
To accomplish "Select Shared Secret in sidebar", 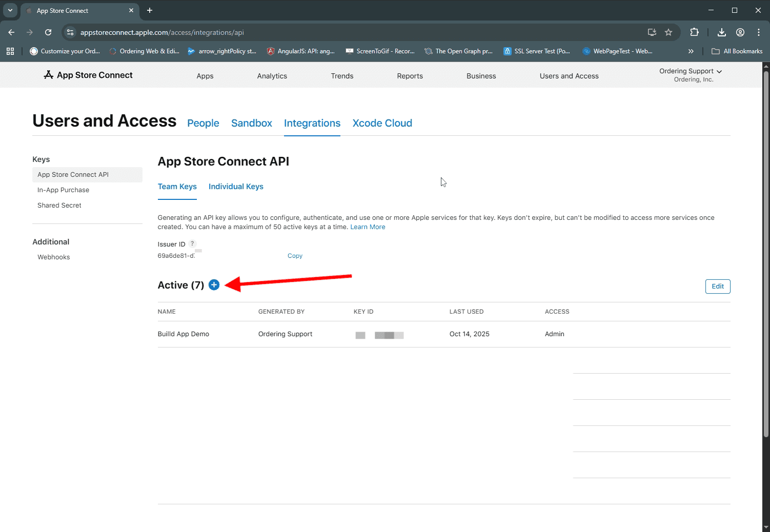I will coord(59,206).
